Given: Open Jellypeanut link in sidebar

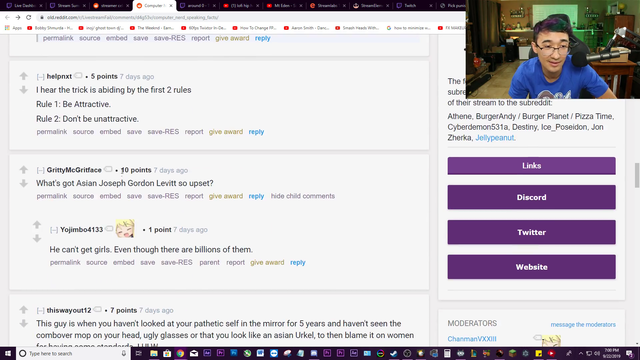Looking at the screenshot, I should click(x=494, y=138).
